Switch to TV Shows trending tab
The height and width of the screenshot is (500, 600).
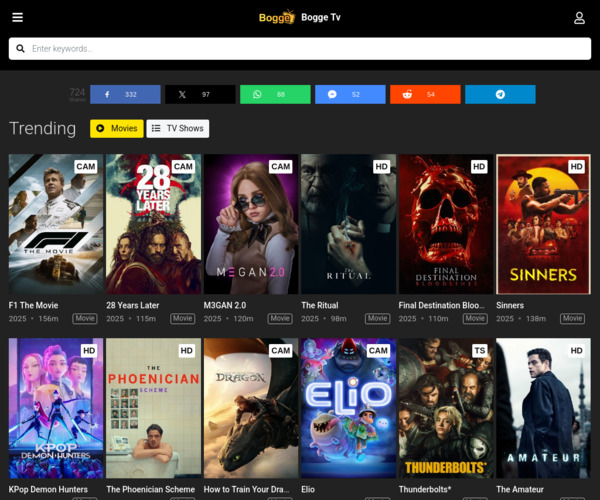click(x=178, y=129)
